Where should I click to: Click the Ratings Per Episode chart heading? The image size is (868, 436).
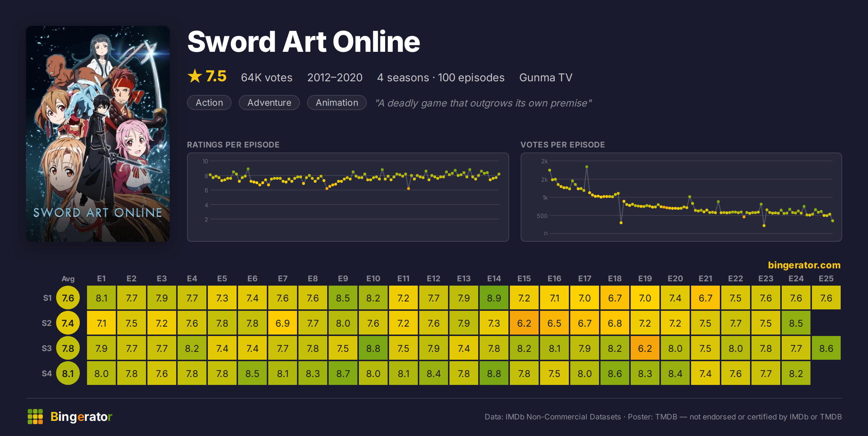pyautogui.click(x=233, y=145)
